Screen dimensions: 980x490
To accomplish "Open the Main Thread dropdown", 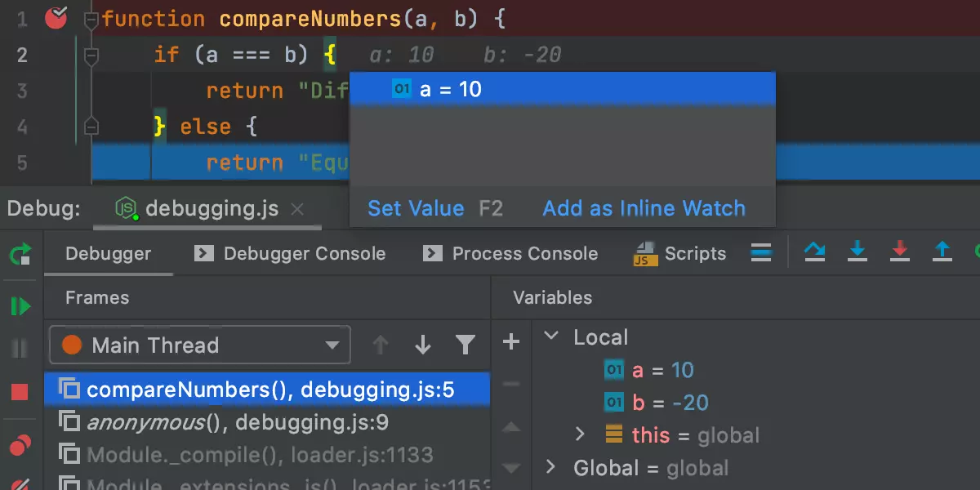I will [x=332, y=345].
